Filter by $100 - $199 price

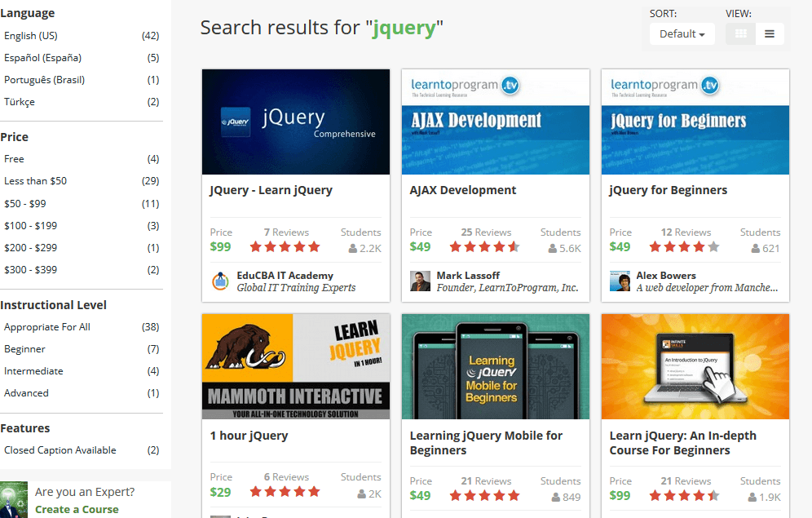[82, 226]
